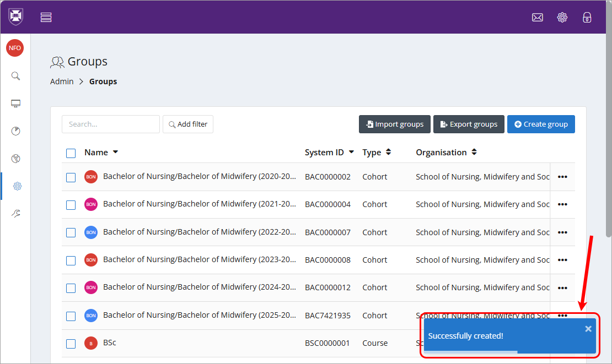Open the settings gear in top bar
612x364 pixels.
562,17
